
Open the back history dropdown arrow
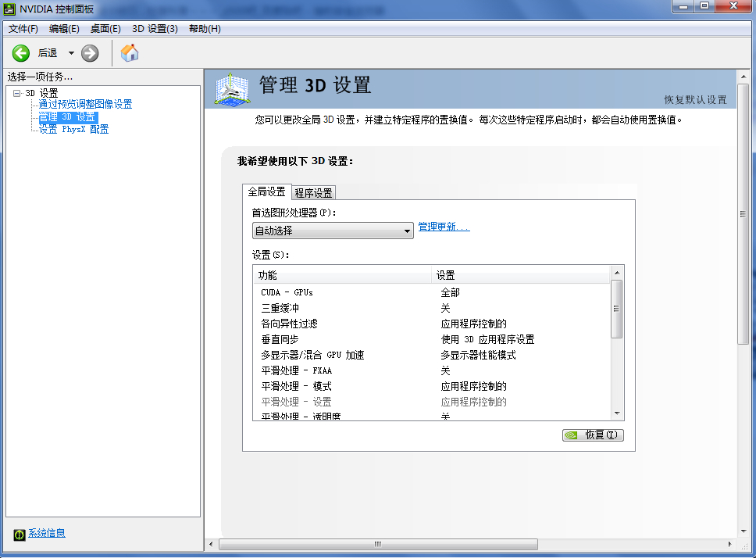[x=71, y=53]
